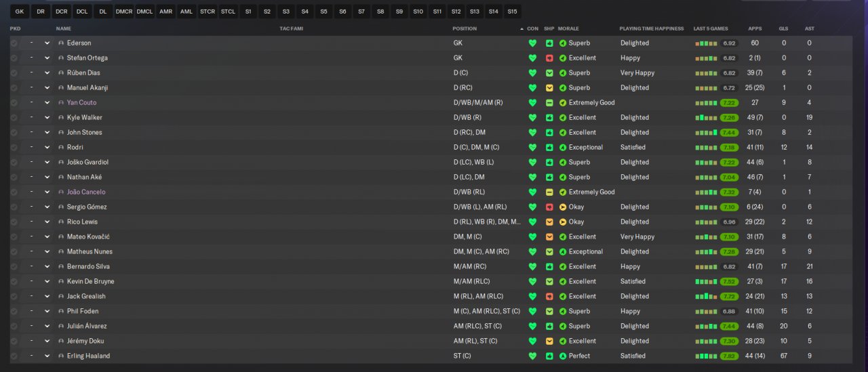Click Julián Álvarez's heart condition icon

coord(532,326)
